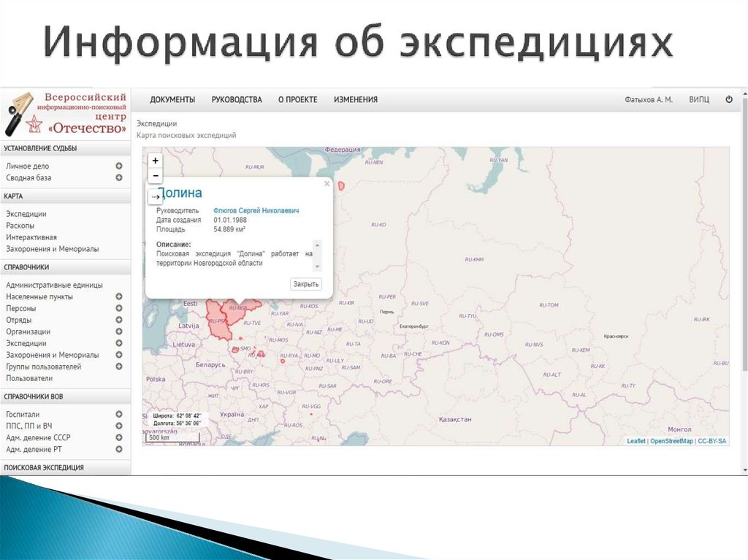Expand the Организации sidebar entry

click(118, 331)
